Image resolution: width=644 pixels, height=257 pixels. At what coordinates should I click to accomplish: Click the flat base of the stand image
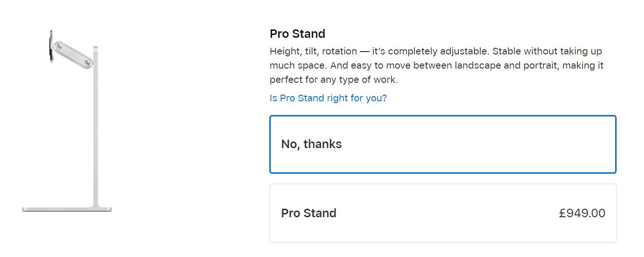click(67, 209)
